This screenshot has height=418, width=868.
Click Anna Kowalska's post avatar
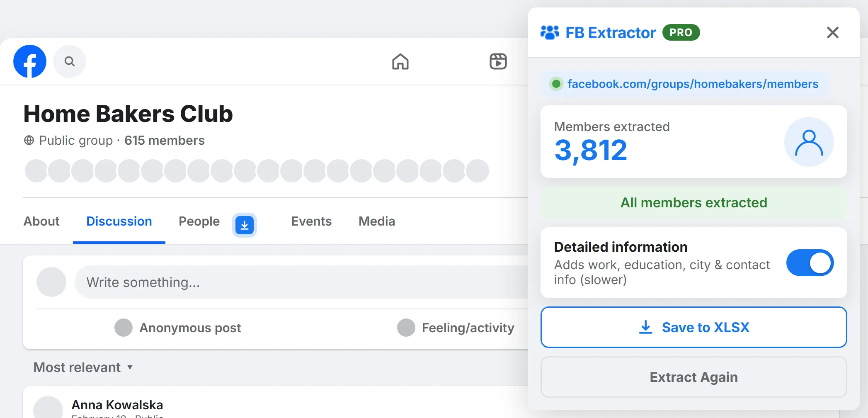(48, 407)
